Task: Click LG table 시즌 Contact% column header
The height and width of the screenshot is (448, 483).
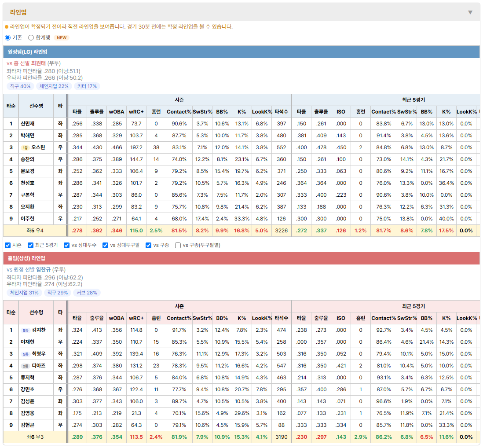Action: pos(179,112)
